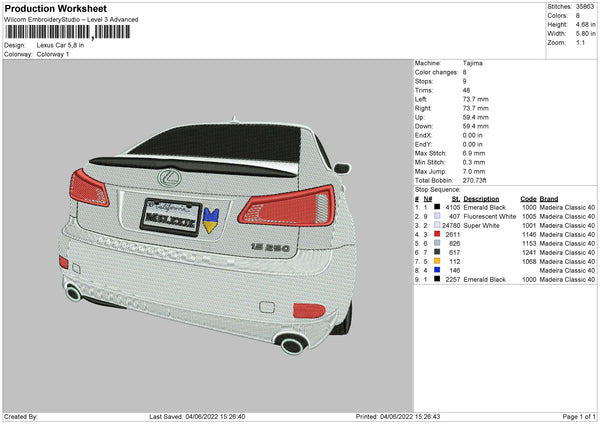The image size is (600, 424).
Task: Click the 'Stop Sequence:' heading
Action: pyautogui.click(x=438, y=189)
